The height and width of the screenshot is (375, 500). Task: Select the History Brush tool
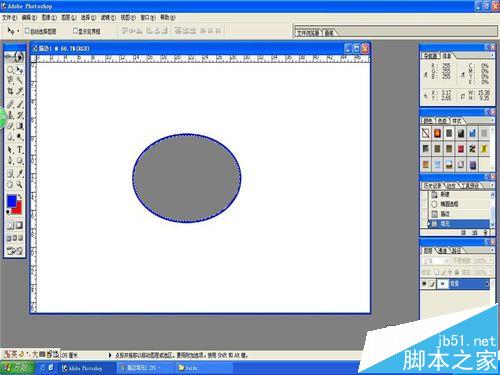20,115
